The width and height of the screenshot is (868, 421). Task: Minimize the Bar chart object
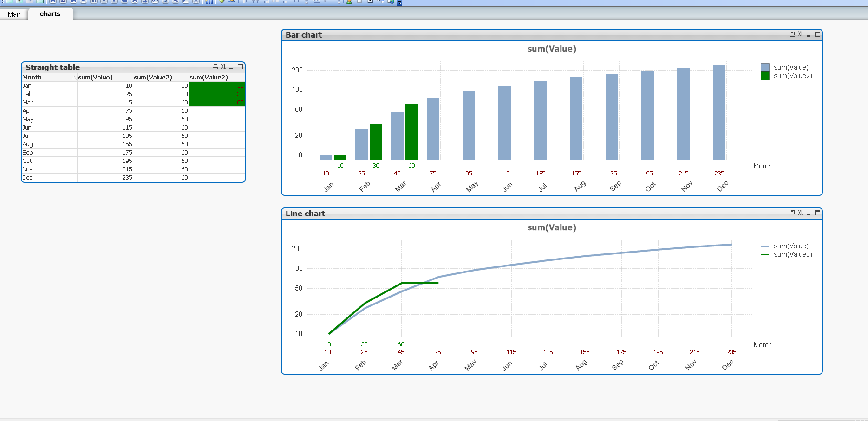coord(809,35)
